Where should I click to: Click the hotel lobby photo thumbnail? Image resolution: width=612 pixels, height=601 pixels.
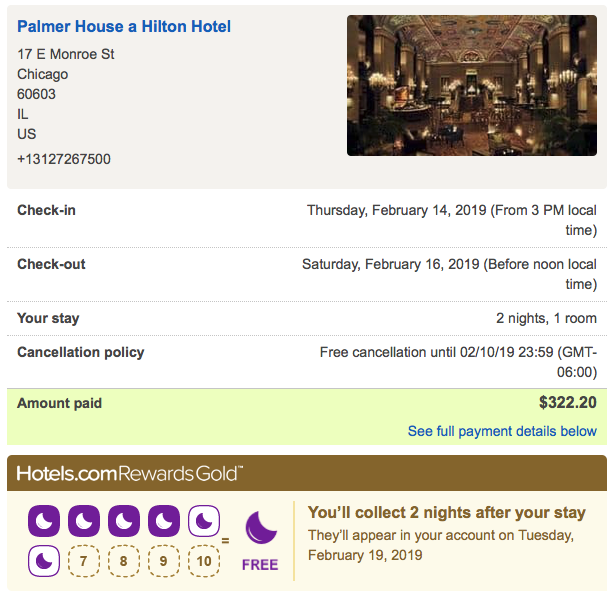click(x=471, y=85)
